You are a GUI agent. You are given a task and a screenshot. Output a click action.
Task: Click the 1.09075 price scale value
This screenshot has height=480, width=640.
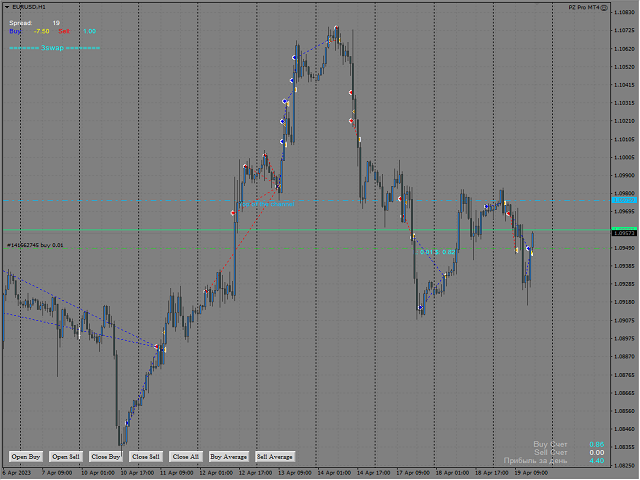(624, 320)
